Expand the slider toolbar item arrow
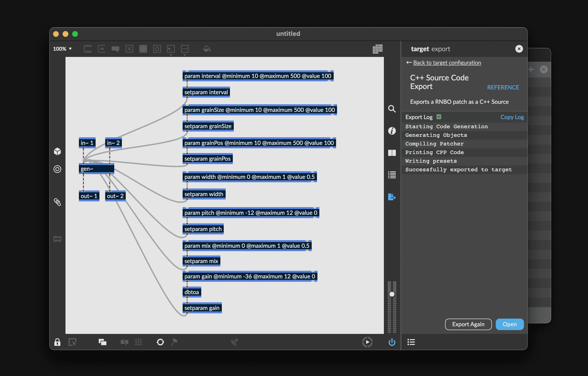 [185, 55]
